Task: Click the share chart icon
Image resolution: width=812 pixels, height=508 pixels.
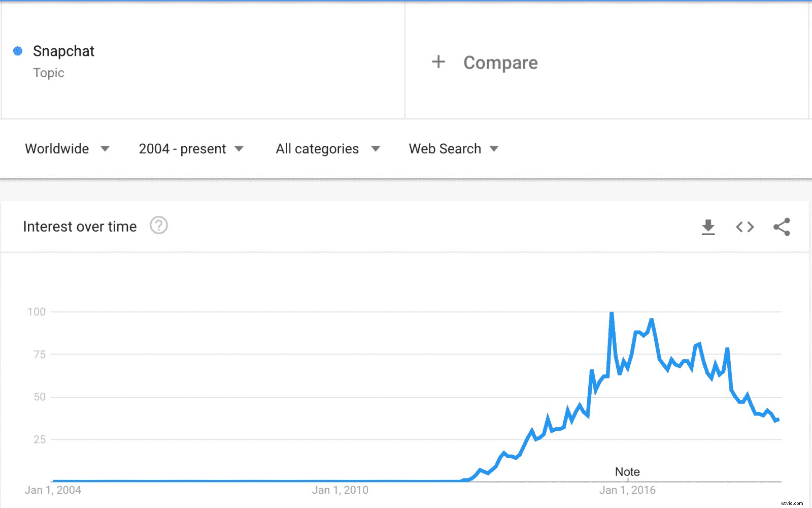Action: 782,227
